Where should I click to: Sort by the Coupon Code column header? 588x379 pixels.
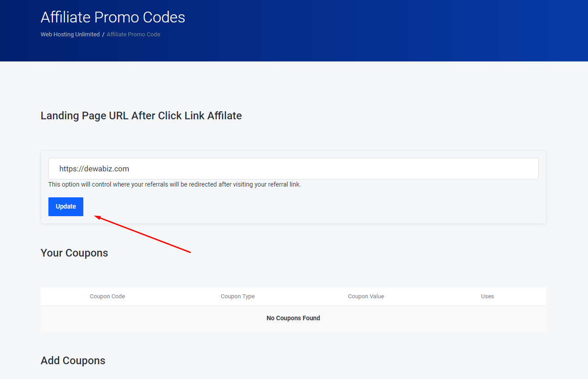107,296
